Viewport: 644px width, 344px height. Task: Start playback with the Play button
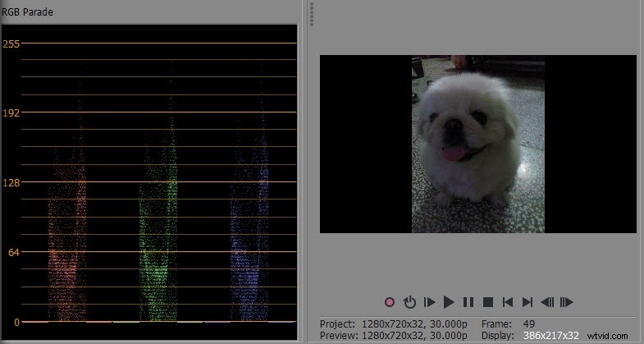pos(449,302)
